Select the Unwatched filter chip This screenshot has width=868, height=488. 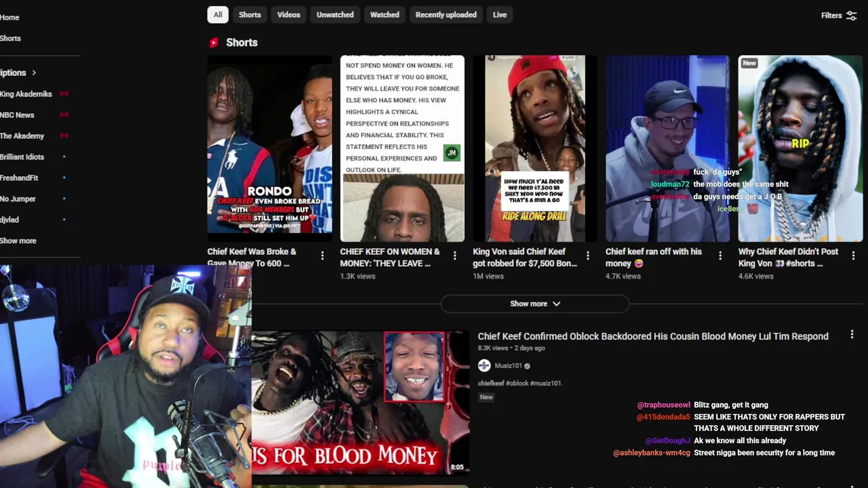pos(335,15)
